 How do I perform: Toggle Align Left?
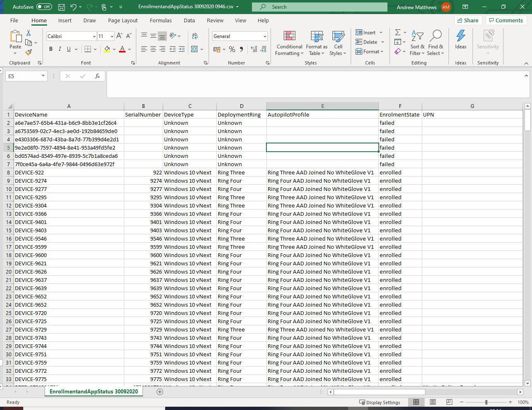tap(144, 49)
